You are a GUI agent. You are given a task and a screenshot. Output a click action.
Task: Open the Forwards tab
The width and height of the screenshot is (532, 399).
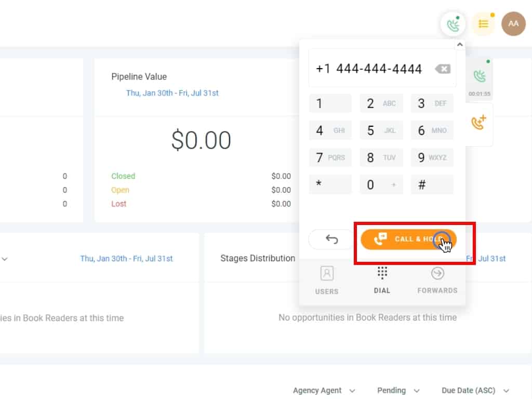[437, 280]
